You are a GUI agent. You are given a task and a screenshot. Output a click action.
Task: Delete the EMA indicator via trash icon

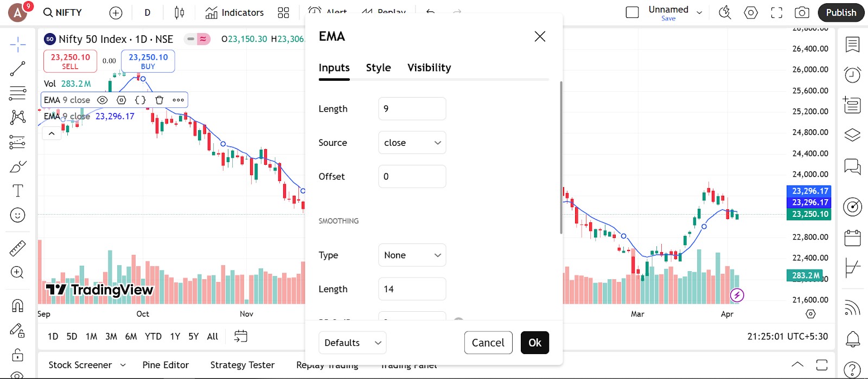pos(159,100)
